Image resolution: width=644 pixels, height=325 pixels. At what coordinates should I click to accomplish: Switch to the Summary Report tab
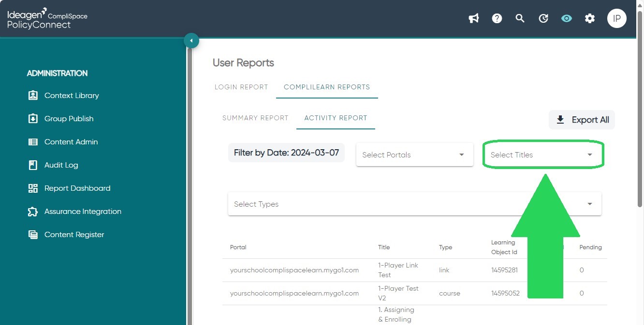pos(255,118)
